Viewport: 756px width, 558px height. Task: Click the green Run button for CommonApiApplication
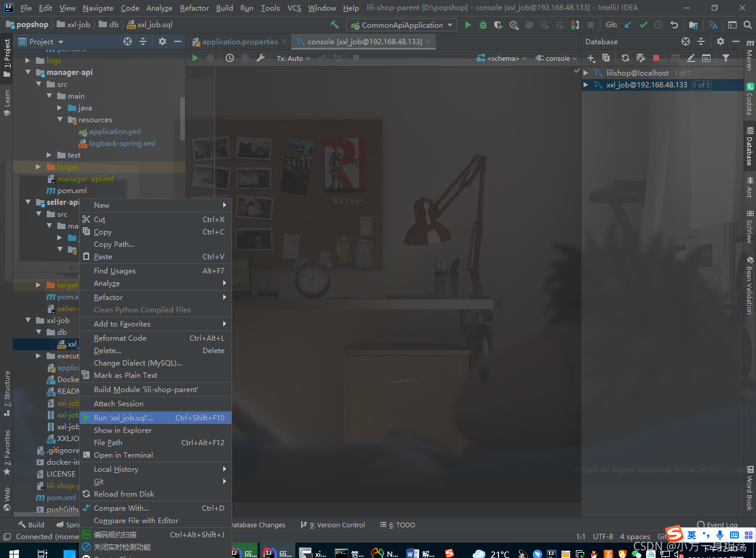click(468, 25)
